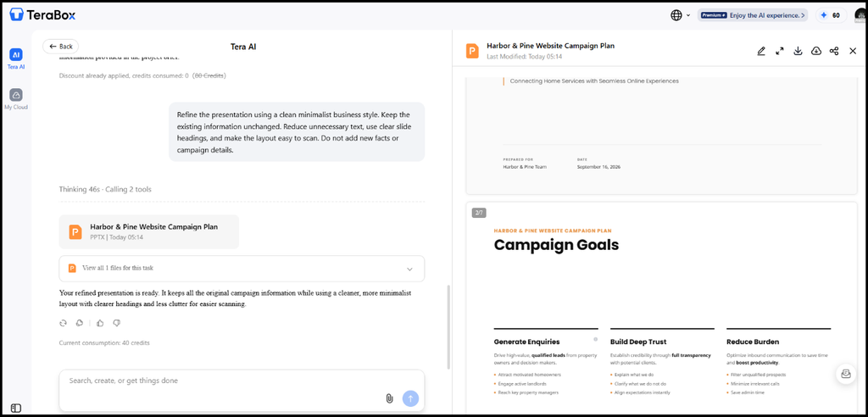Give the response a thumbs up
This screenshot has width=868, height=417.
pos(100,323)
